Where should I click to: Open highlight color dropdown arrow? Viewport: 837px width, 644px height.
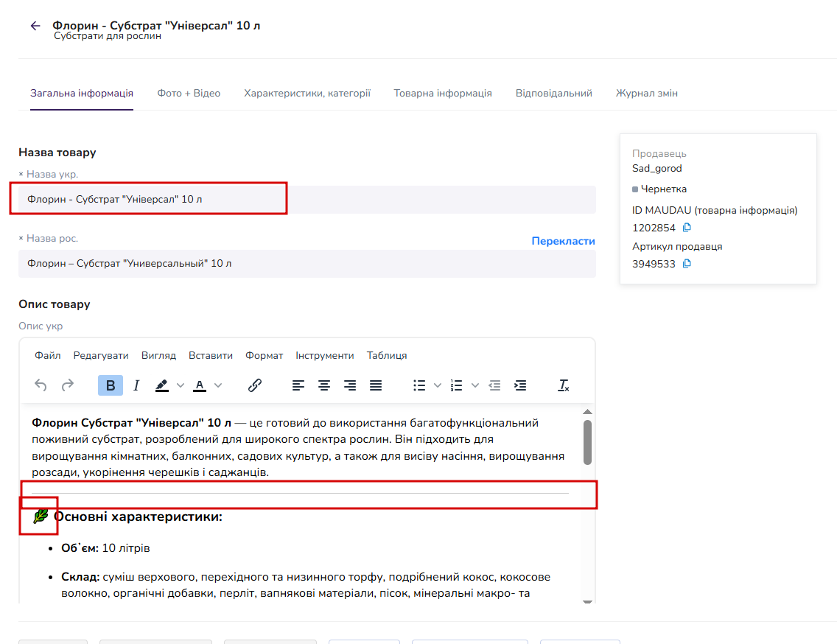tap(181, 385)
